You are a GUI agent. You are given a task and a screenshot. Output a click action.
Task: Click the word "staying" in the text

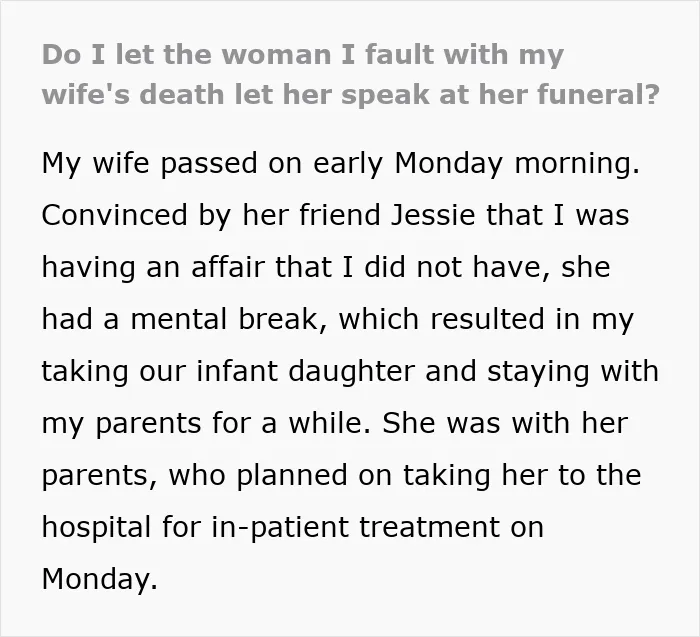click(x=538, y=371)
